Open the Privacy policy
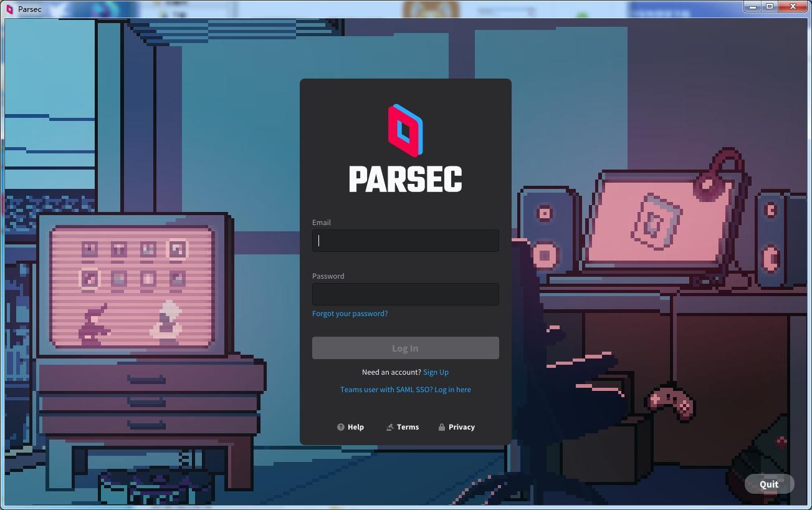The width and height of the screenshot is (812, 510). (x=462, y=427)
